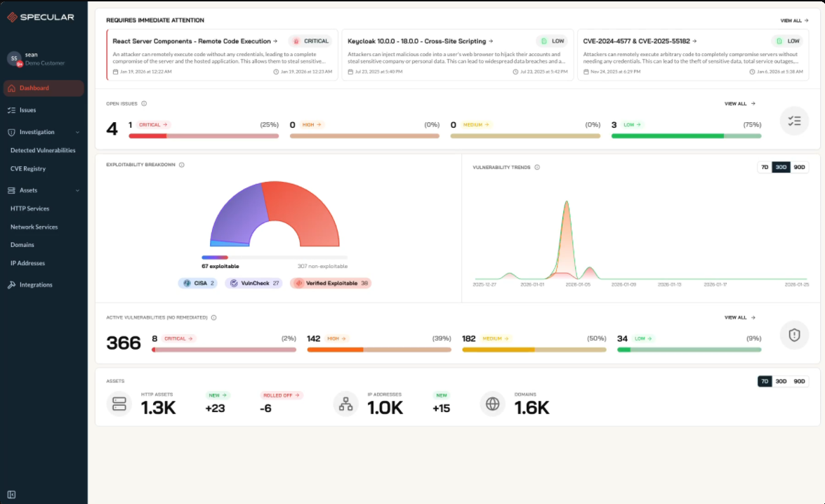The width and height of the screenshot is (825, 504).
Task: Set Assets range to 30D
Action: 781,381
